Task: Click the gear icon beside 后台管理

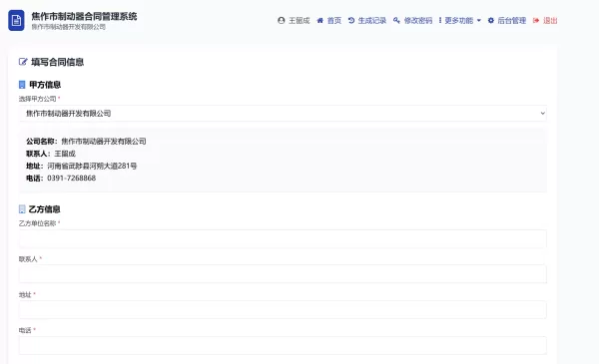Action: tap(491, 20)
